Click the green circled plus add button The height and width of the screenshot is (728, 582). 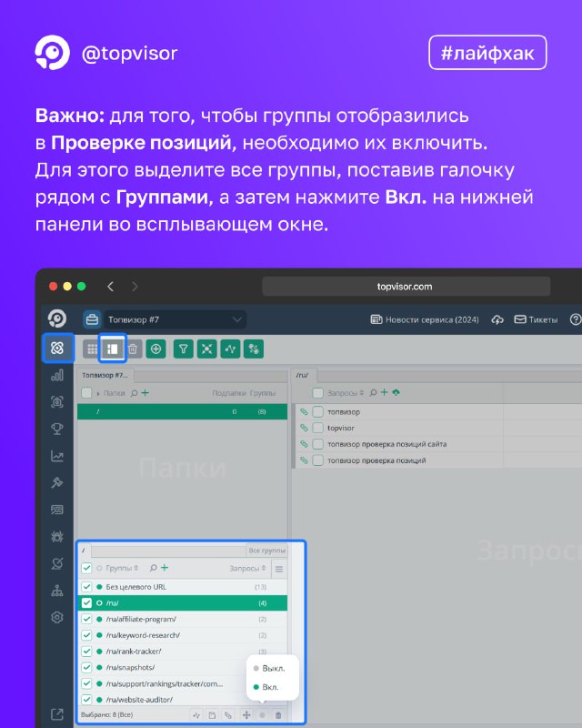(156, 349)
